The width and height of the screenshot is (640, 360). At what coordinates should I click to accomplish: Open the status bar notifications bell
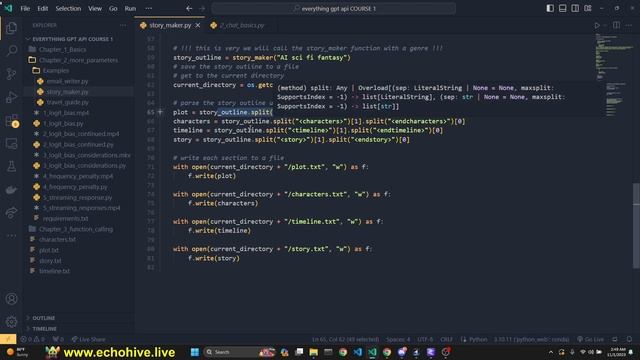(629, 339)
